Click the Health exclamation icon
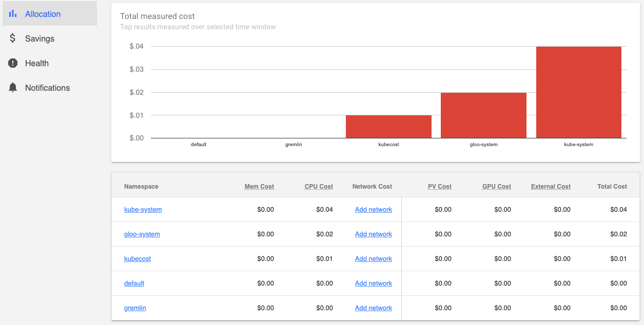 coord(12,63)
